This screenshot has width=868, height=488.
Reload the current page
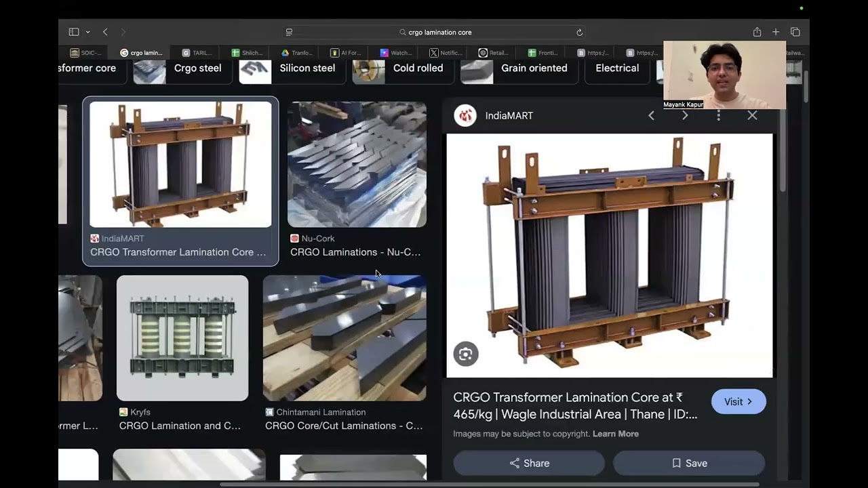[579, 32]
